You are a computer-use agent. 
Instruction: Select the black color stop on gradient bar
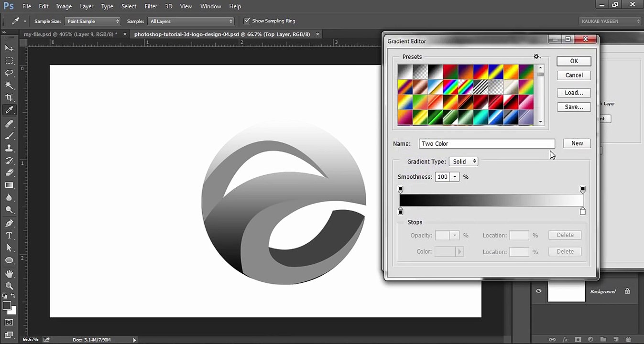(401, 212)
